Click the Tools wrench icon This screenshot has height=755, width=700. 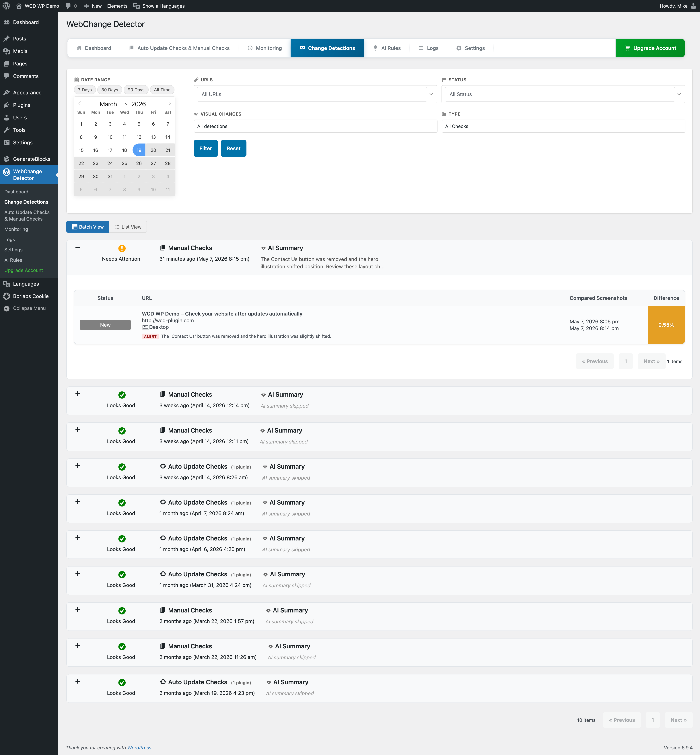(6, 130)
